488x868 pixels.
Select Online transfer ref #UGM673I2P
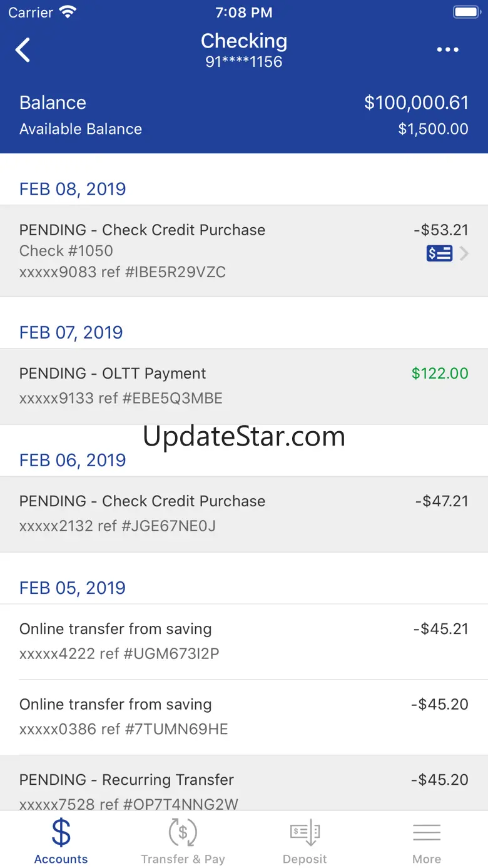(244, 641)
